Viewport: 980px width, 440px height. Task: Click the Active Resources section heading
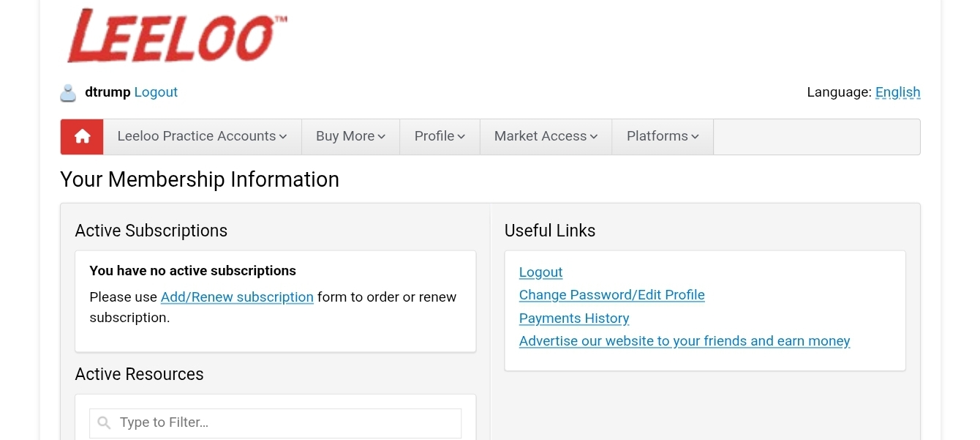tap(139, 374)
